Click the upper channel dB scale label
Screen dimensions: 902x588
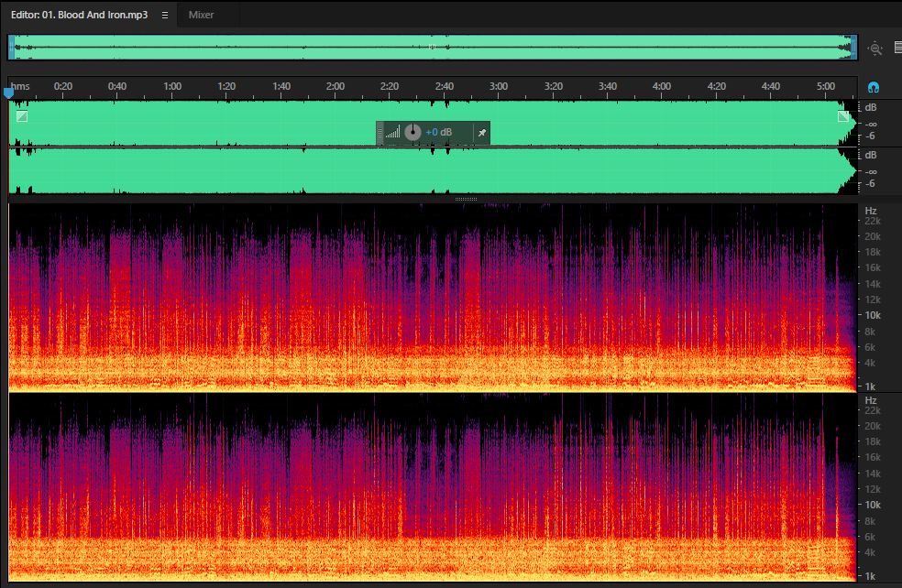[x=871, y=107]
